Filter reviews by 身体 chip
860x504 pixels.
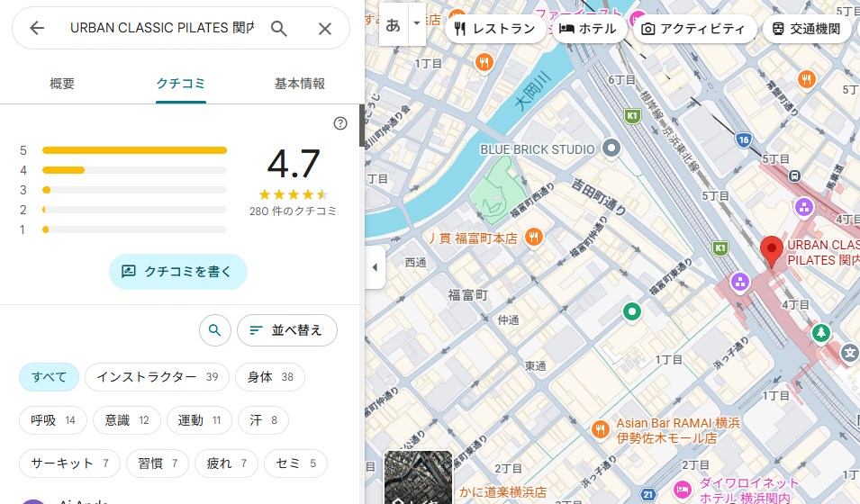point(270,377)
